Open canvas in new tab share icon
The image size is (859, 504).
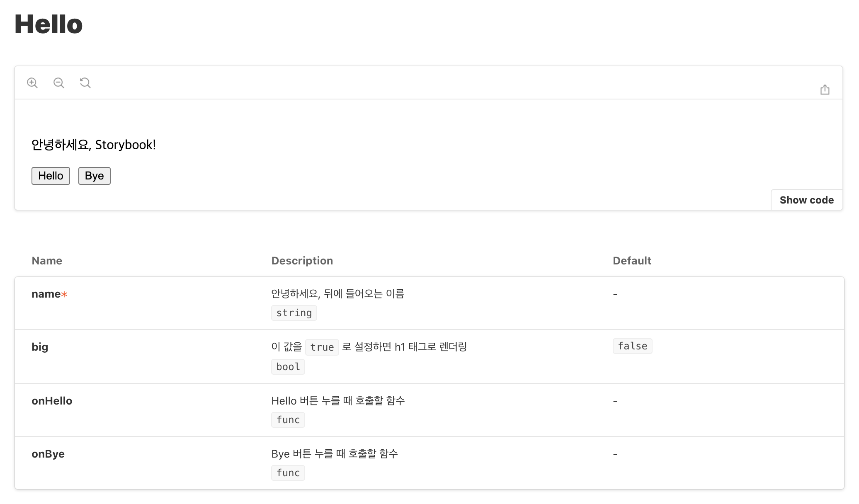pyautogui.click(x=825, y=90)
